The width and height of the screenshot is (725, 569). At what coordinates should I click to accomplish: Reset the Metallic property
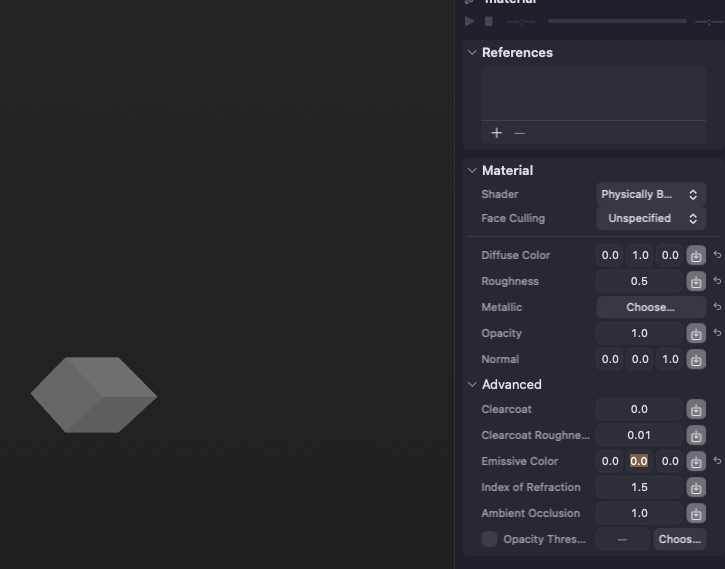point(716,307)
